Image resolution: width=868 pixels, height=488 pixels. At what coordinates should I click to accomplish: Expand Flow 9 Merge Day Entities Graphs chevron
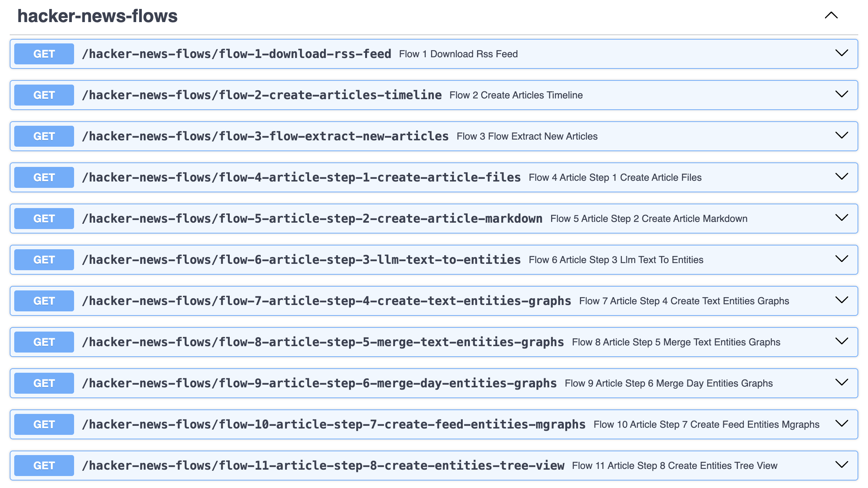[x=841, y=382]
